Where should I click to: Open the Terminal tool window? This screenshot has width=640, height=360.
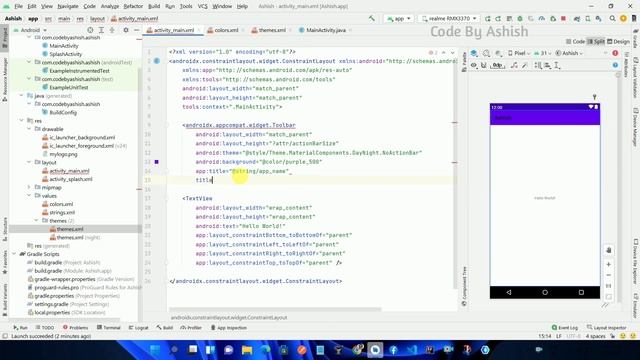click(x=109, y=327)
